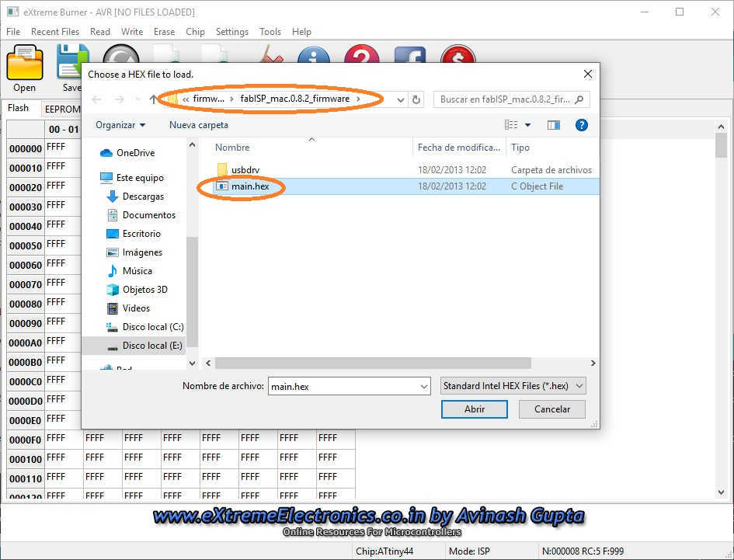Open the Música folder
Screen dimensions: 734x560
pos(130,270)
